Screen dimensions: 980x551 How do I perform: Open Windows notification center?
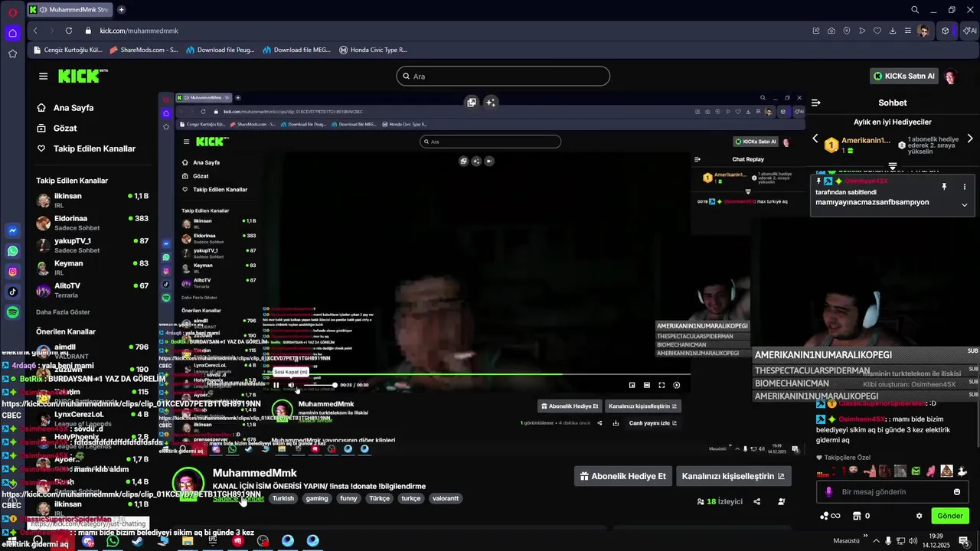click(964, 541)
